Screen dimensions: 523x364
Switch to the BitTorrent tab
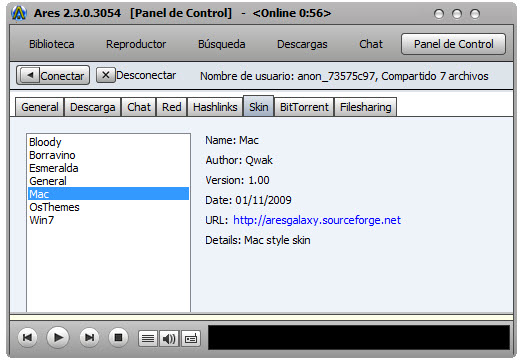coord(304,107)
